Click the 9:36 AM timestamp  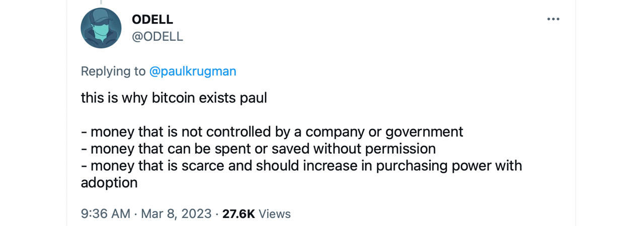pyautogui.click(x=106, y=213)
